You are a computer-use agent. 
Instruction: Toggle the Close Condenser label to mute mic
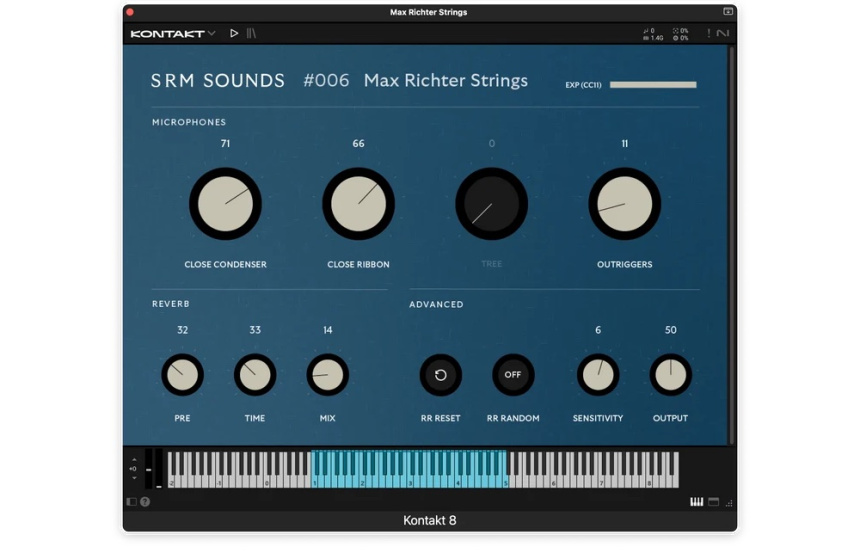click(225, 264)
